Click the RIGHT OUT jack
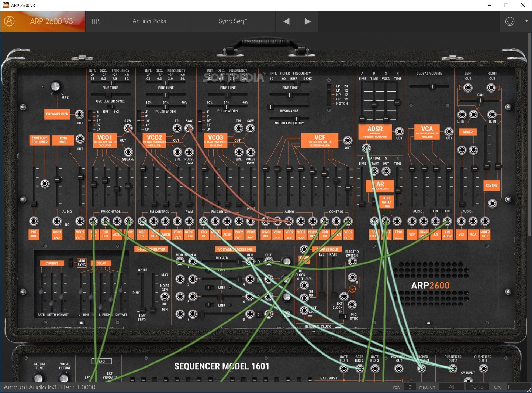Image resolution: width=532 pixels, height=393 pixels. click(491, 88)
